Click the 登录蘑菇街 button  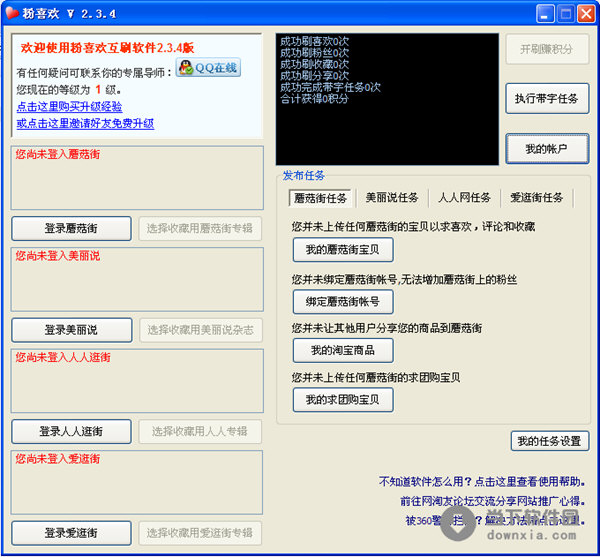pyautogui.click(x=71, y=228)
